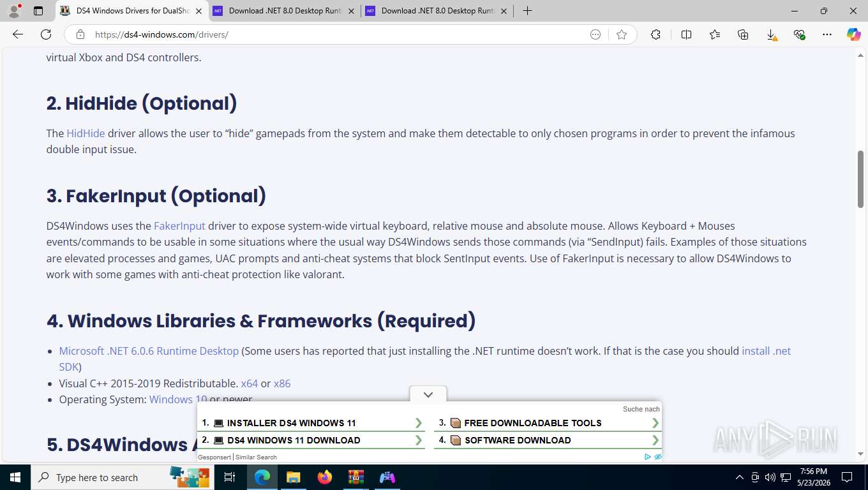Open Software Download ad link
The width and height of the screenshot is (868, 490).
click(549, 440)
